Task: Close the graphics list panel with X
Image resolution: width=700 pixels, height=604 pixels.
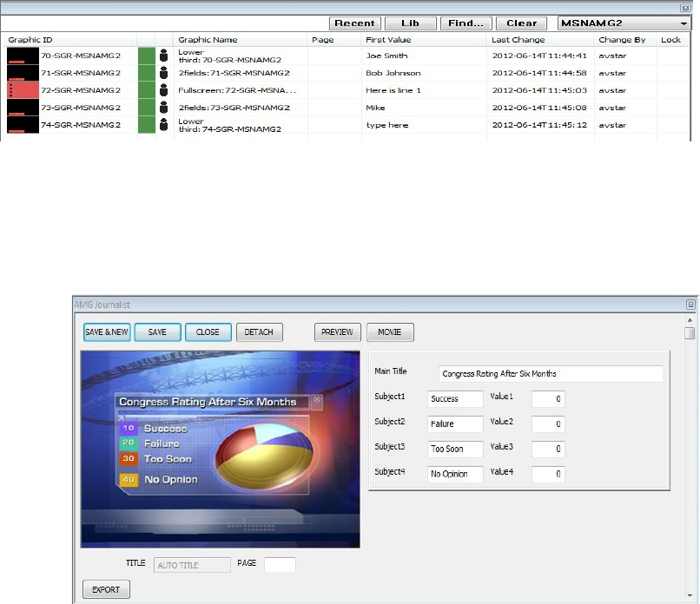Action: [x=685, y=8]
